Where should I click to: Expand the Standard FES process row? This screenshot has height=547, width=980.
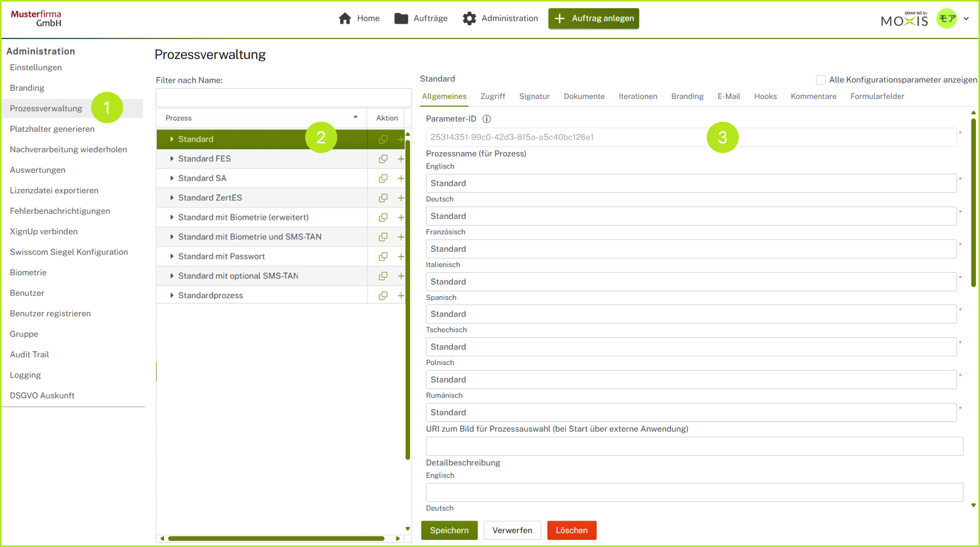pyautogui.click(x=171, y=159)
